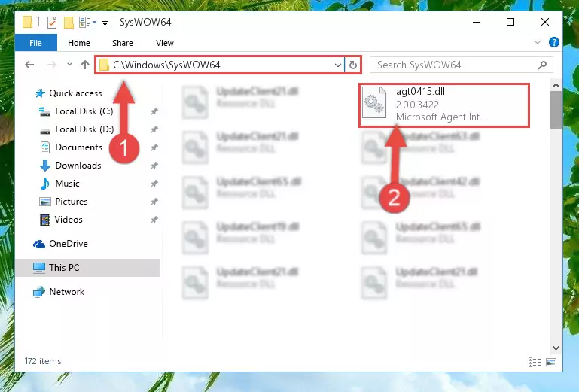Screen dimensions: 579x392
Task: Maximize the SysWOW64 window
Action: point(510,22)
